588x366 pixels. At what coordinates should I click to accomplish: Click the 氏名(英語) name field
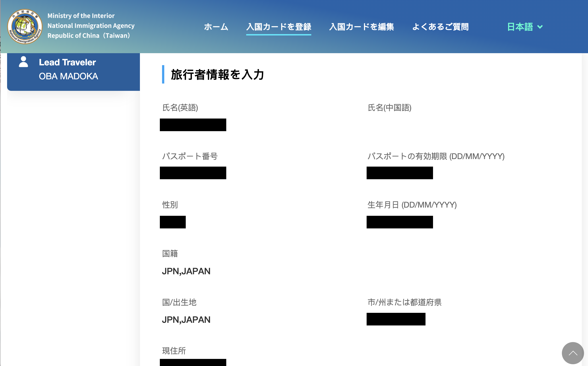click(193, 125)
